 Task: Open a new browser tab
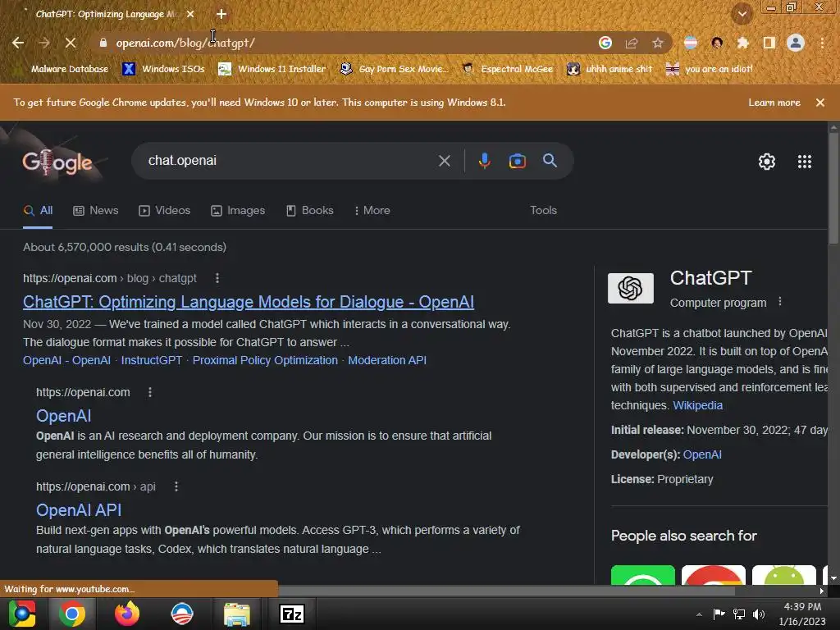pos(221,14)
